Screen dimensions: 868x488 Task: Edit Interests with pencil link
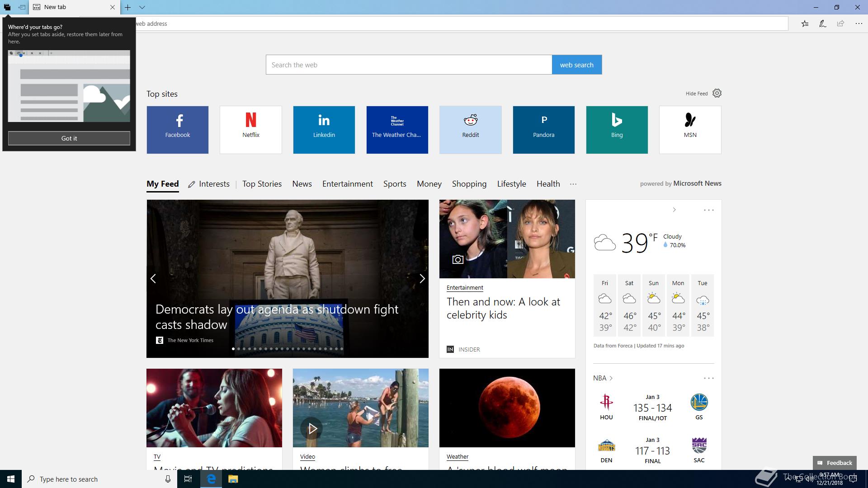pyautogui.click(x=209, y=184)
